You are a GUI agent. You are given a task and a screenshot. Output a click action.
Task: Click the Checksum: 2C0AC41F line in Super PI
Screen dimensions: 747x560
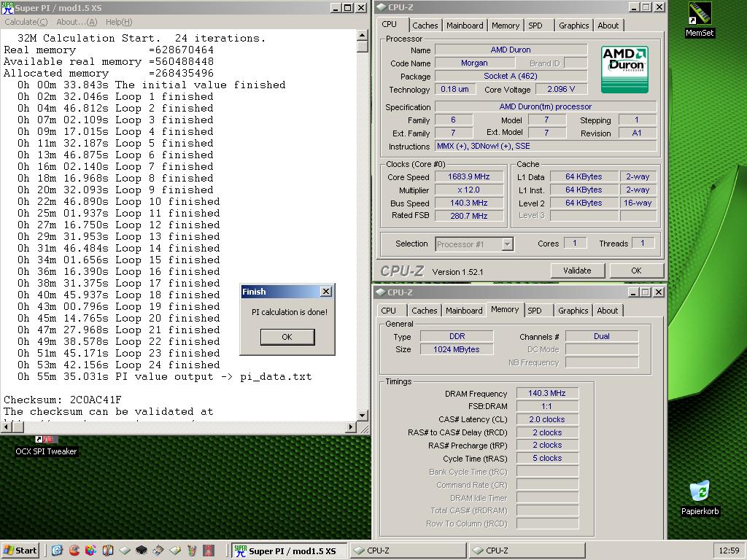[x=63, y=400]
